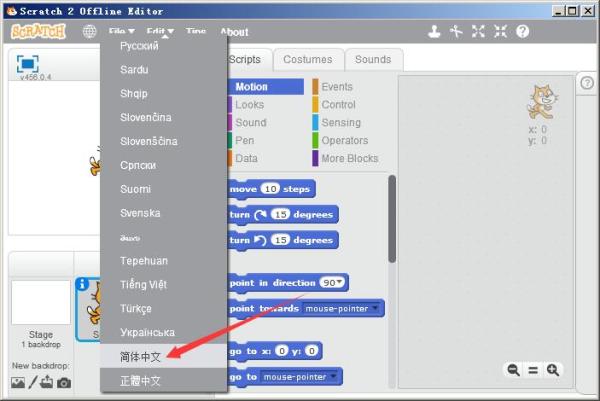Select the Sound block category
Screen dimensions: 600x401
coord(251,123)
